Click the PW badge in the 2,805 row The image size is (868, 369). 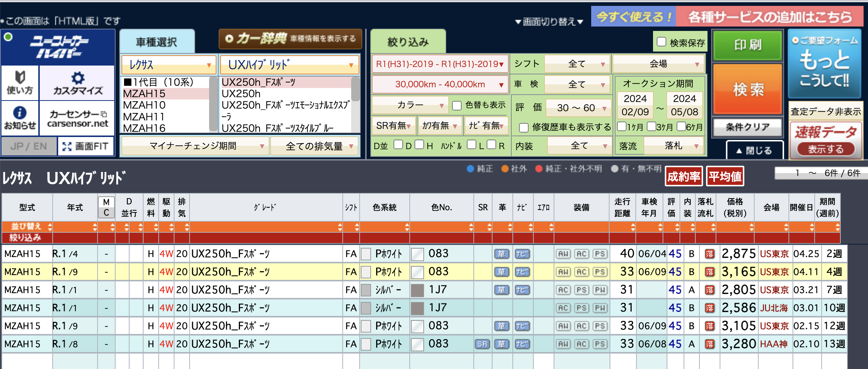tap(600, 290)
